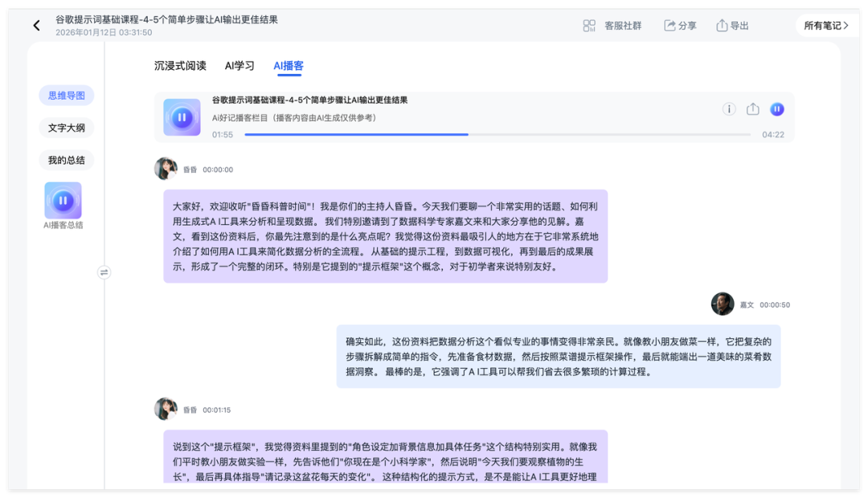Select the AI播客 tab label
This screenshot has width=868, height=498.
[289, 65]
